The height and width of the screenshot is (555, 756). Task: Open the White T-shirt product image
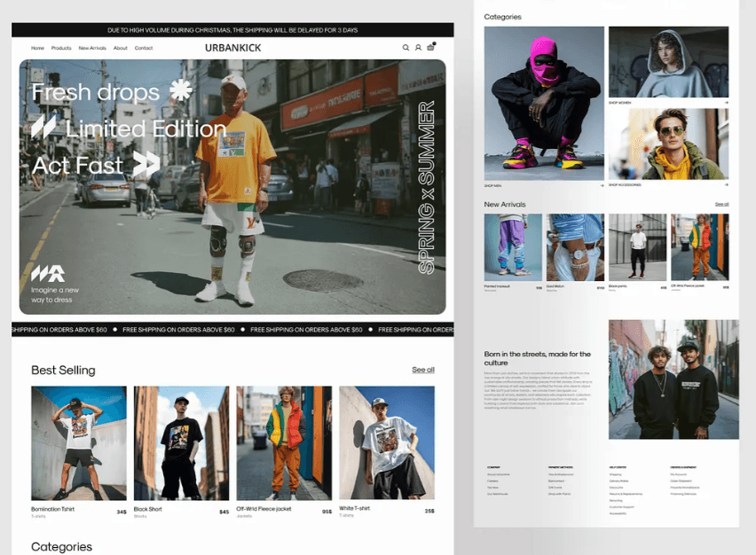pos(387,442)
